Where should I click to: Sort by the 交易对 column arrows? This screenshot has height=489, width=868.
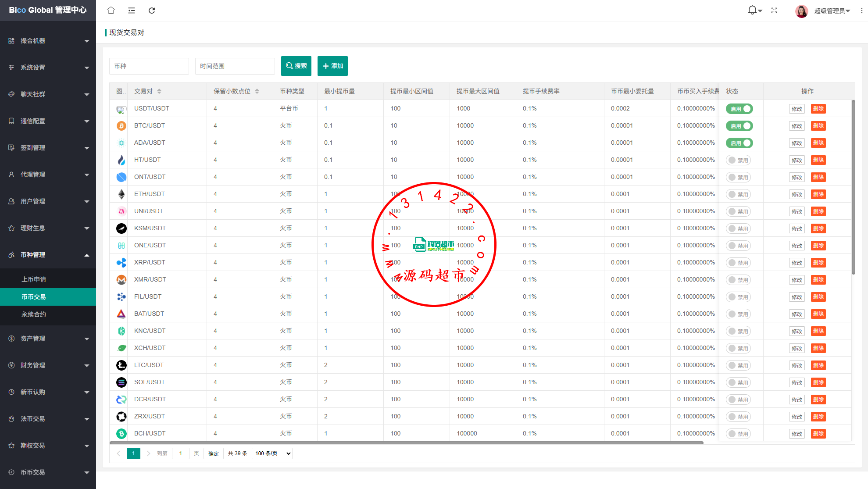[159, 91]
